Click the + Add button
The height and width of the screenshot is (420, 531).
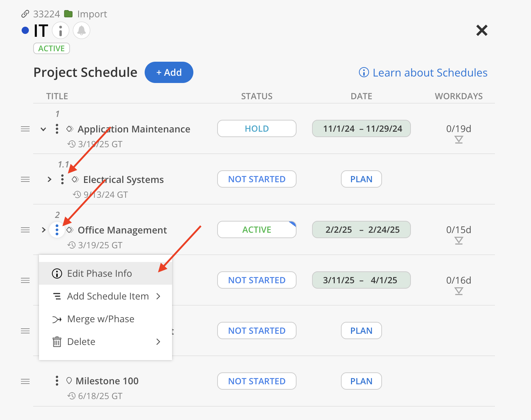click(x=169, y=73)
